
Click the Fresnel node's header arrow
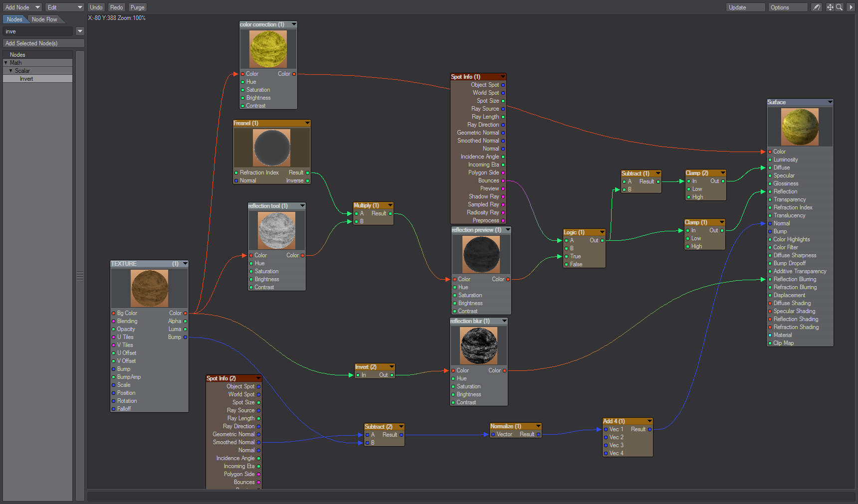pos(307,123)
